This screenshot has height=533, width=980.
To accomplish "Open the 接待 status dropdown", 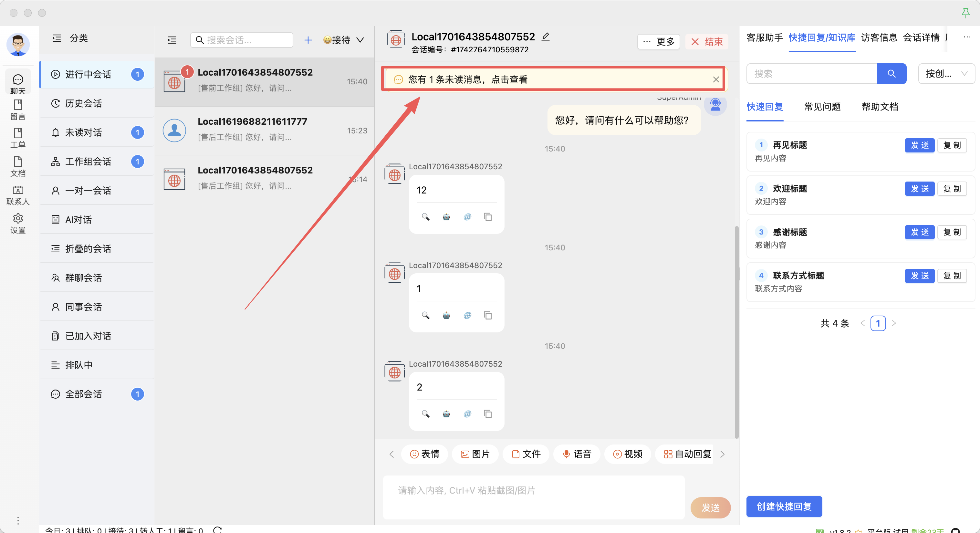I will pyautogui.click(x=344, y=40).
